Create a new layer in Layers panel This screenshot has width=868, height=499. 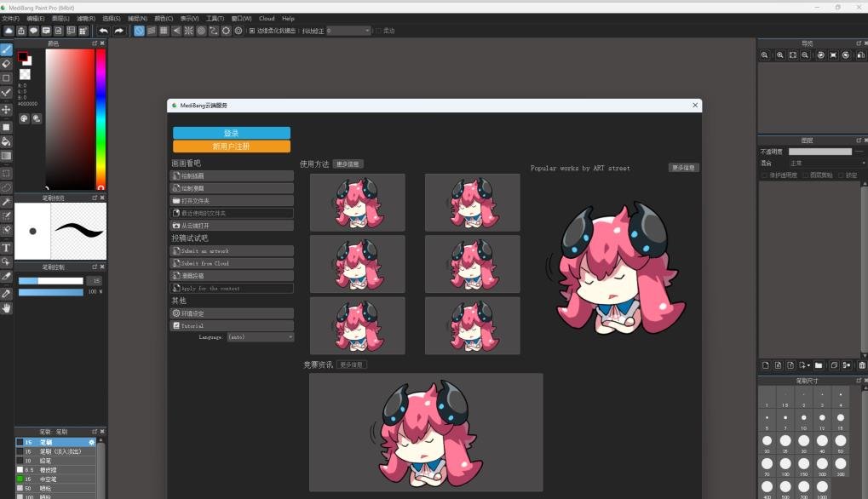pos(766,365)
